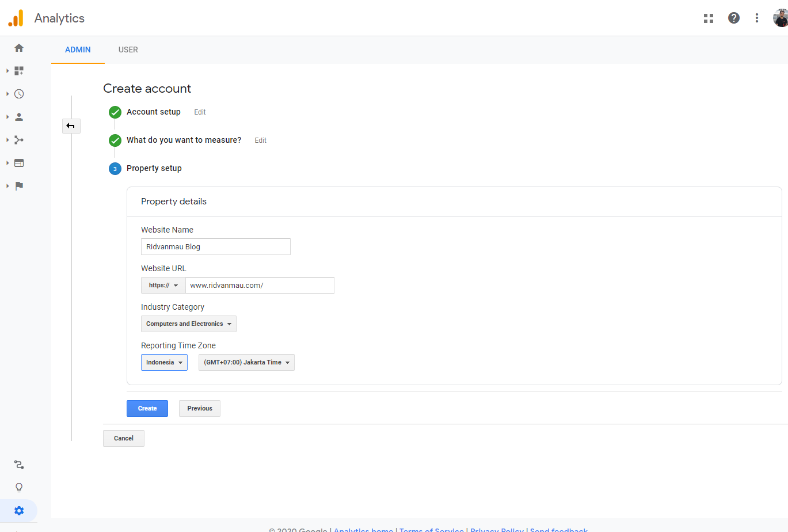The image size is (788, 532).
Task: Open Behavior icon in sidebar
Action: pos(19,163)
